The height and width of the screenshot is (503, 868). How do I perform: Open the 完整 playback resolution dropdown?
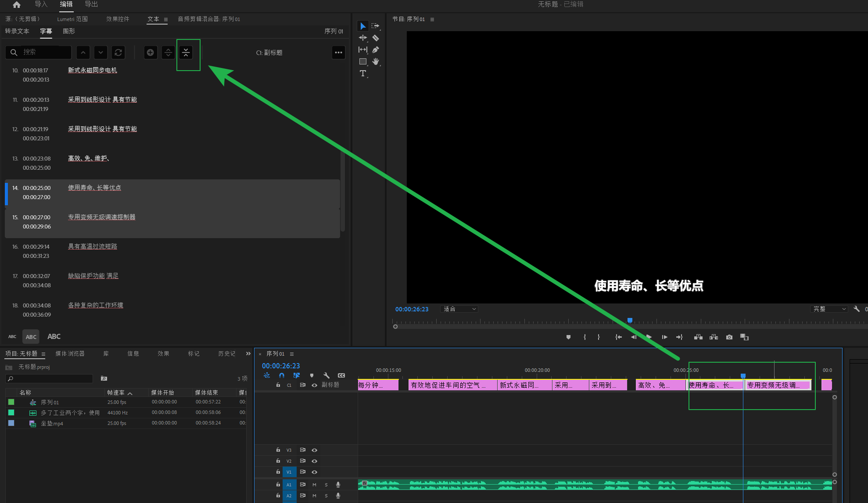pyautogui.click(x=829, y=309)
